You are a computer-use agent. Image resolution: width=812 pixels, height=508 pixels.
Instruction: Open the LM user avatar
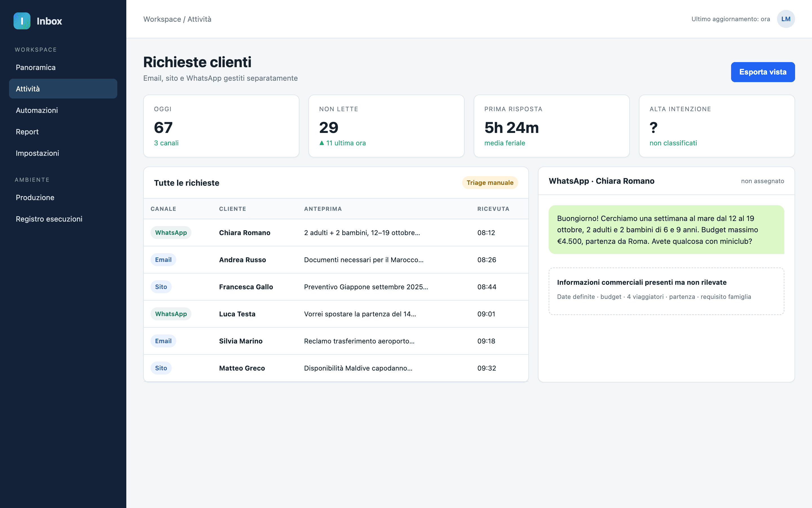coord(785,19)
